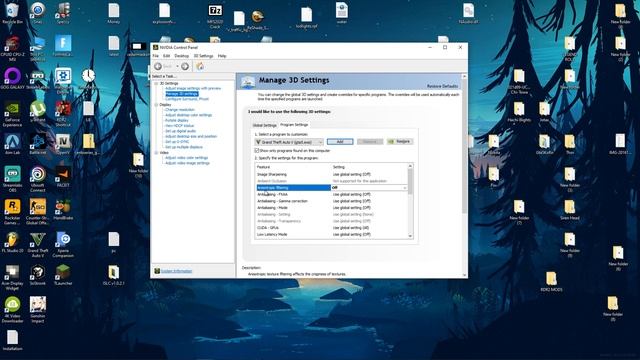Select the Image Sharpening feature row
The image size is (640, 360).
pos(331,174)
